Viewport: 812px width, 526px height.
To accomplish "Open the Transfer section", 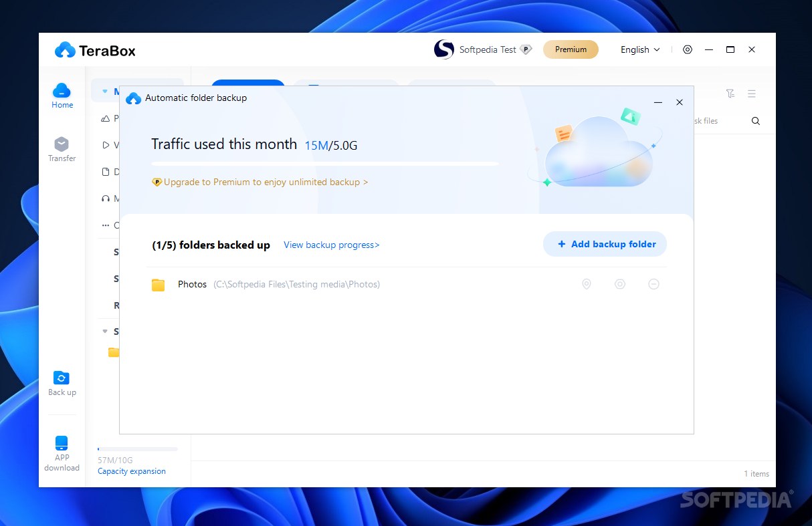I will (62, 149).
